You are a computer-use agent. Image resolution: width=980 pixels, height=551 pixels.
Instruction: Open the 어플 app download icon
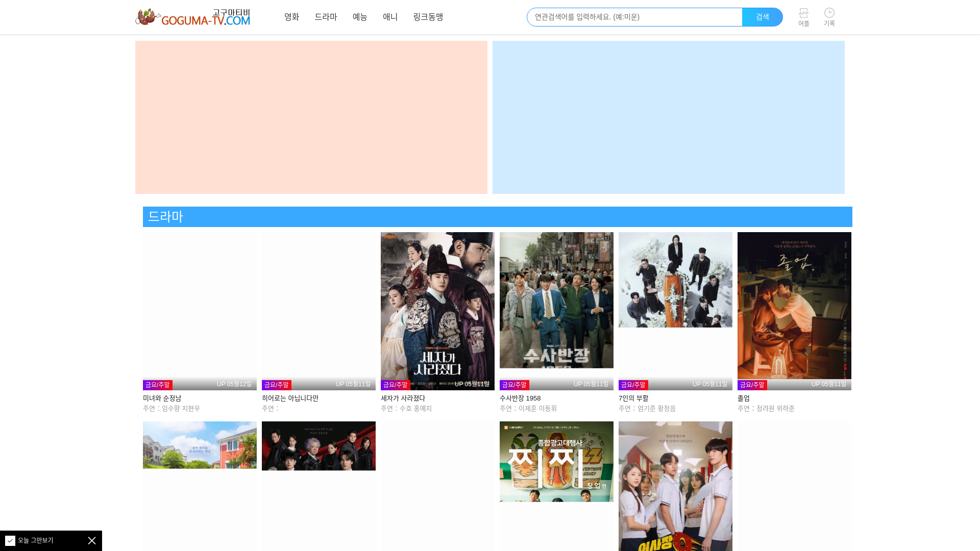(x=803, y=17)
